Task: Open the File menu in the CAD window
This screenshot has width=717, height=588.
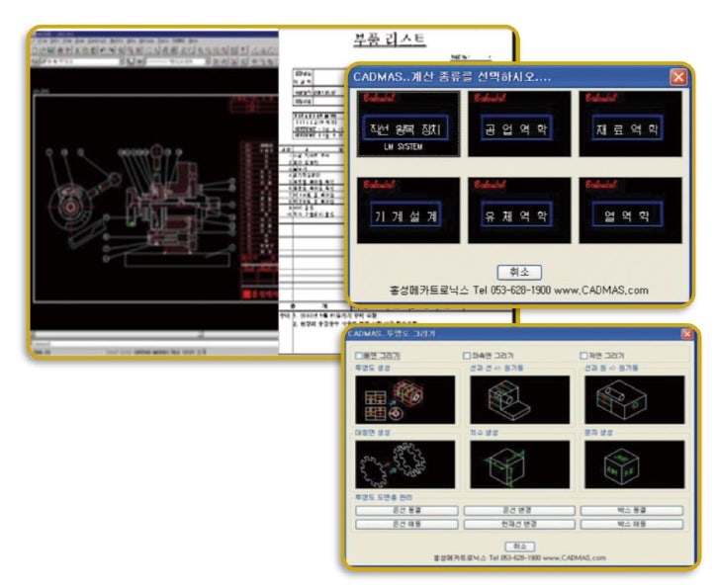Action: [x=43, y=41]
